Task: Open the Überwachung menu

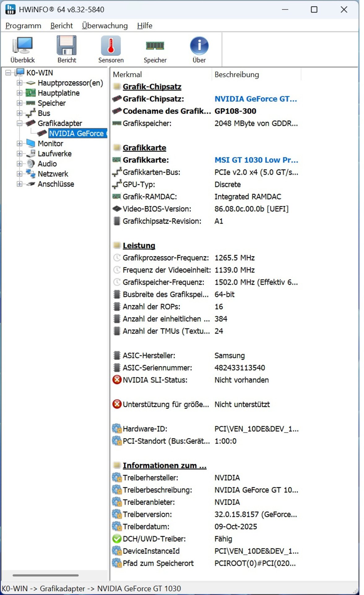Action: click(105, 26)
